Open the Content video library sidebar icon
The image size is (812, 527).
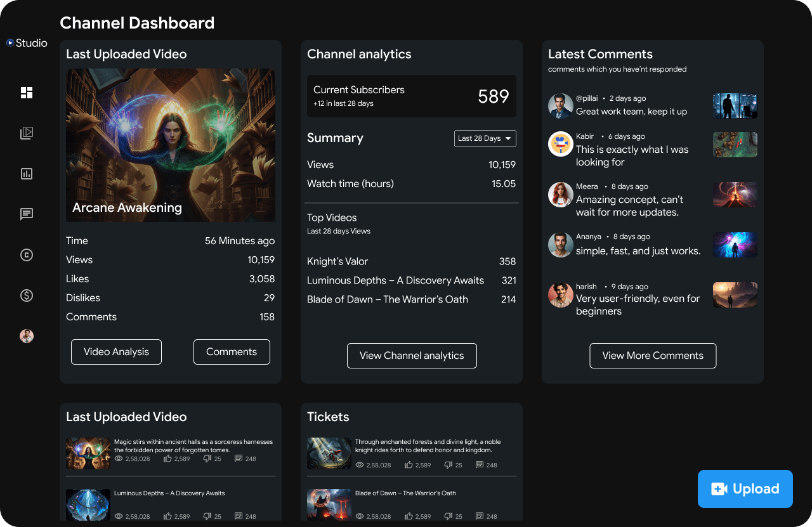click(x=27, y=133)
